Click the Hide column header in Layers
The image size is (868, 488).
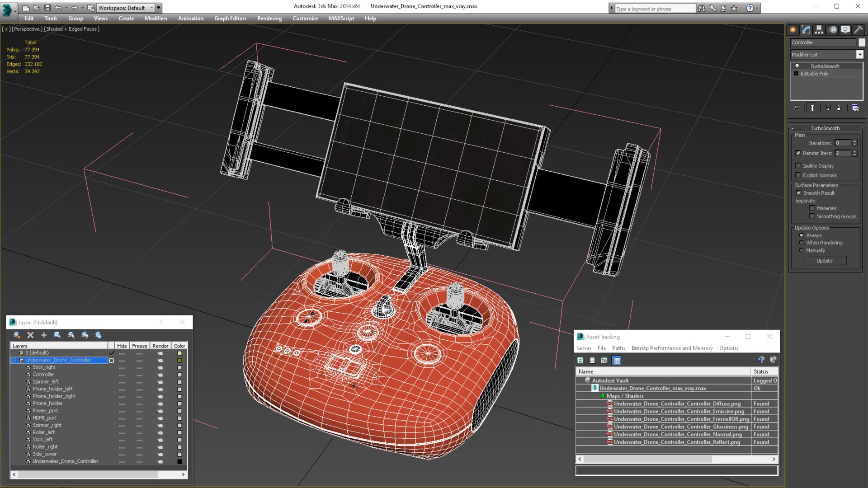pyautogui.click(x=122, y=346)
